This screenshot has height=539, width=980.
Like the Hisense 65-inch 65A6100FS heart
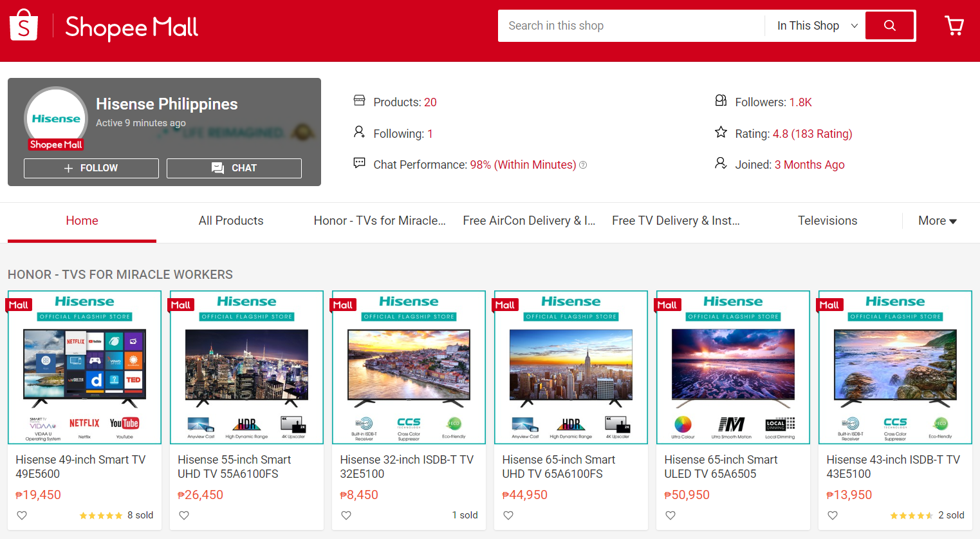pos(508,515)
